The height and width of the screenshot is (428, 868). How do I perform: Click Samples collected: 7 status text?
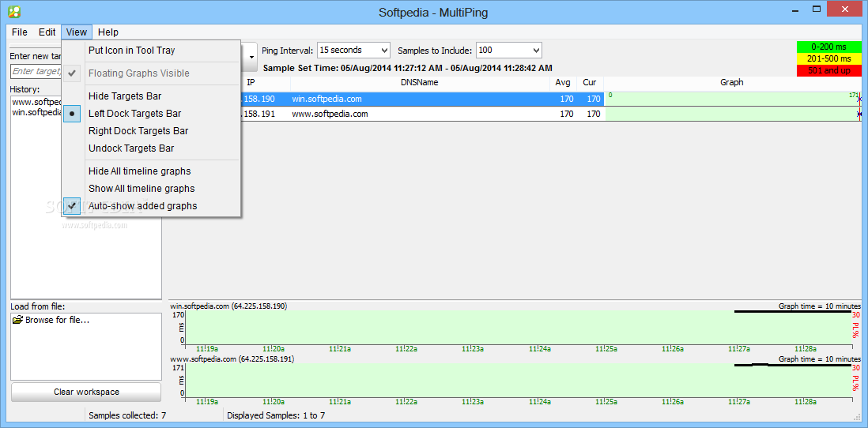[127, 415]
